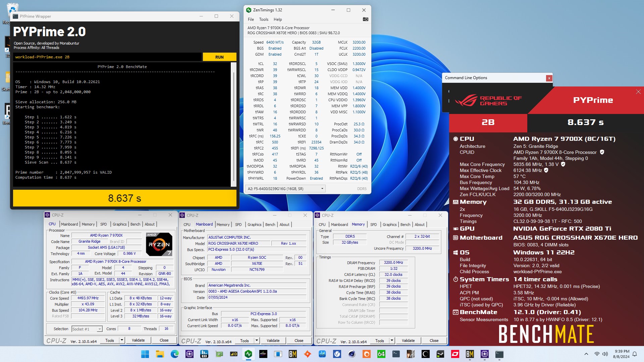Click the '6400 MT/s' speed value in ZenTimings

(x=275, y=42)
